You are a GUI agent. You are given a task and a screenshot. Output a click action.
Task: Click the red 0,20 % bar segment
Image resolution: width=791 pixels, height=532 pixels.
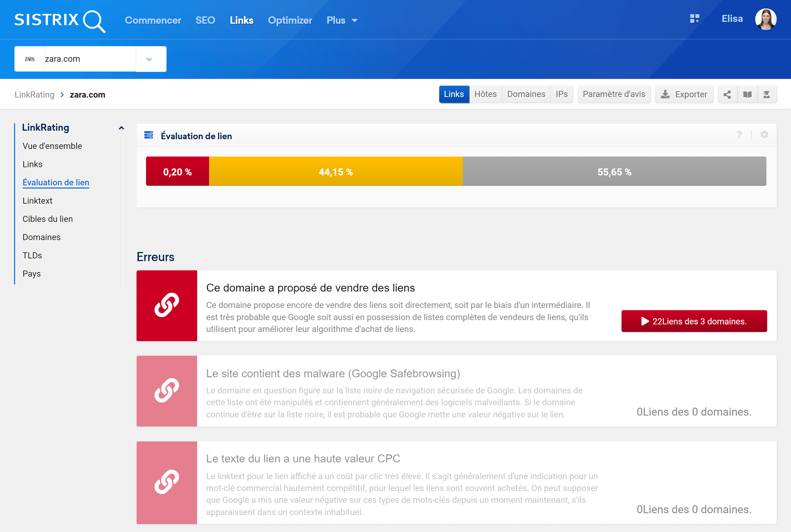click(178, 171)
